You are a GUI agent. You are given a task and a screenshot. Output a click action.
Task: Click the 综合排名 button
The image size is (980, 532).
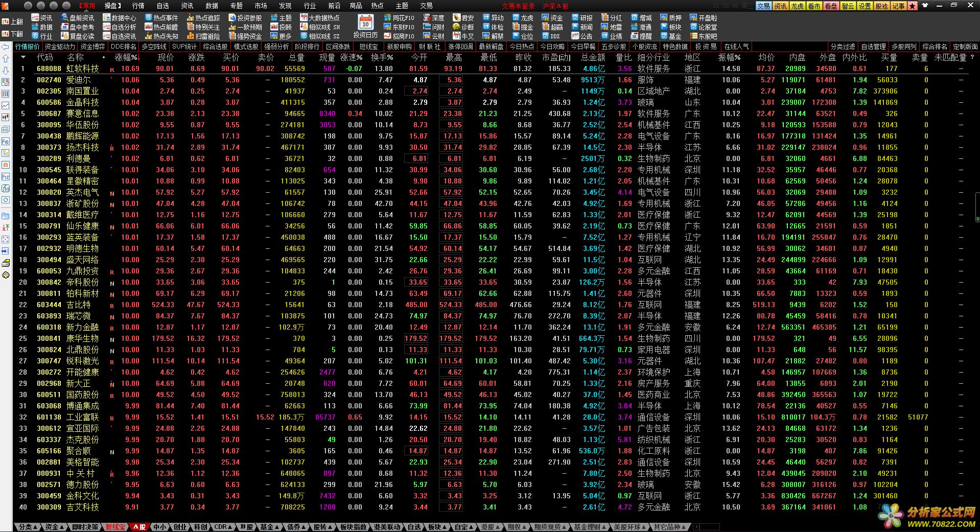tap(935, 47)
